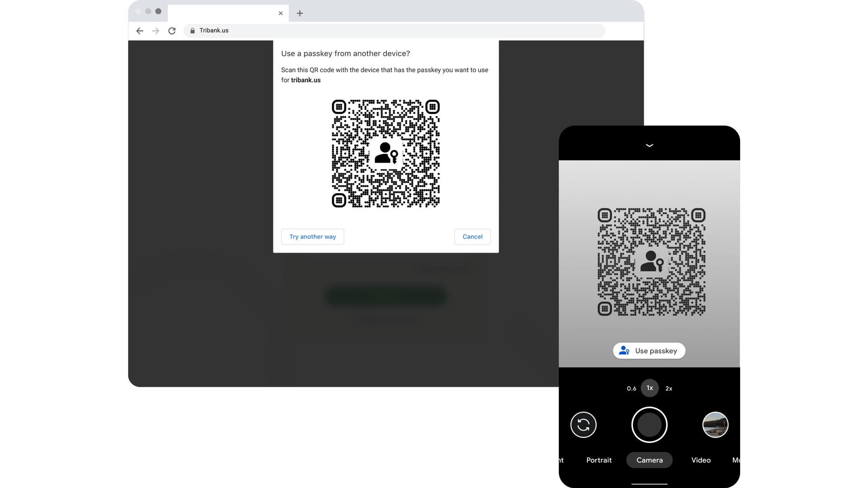Click the back navigation arrow
868x488 pixels.
[x=140, y=30]
